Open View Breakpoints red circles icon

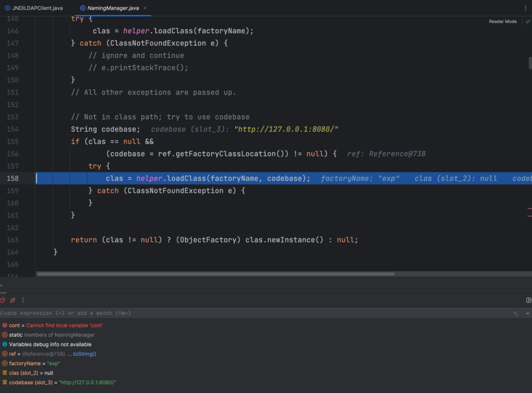coord(2,300)
